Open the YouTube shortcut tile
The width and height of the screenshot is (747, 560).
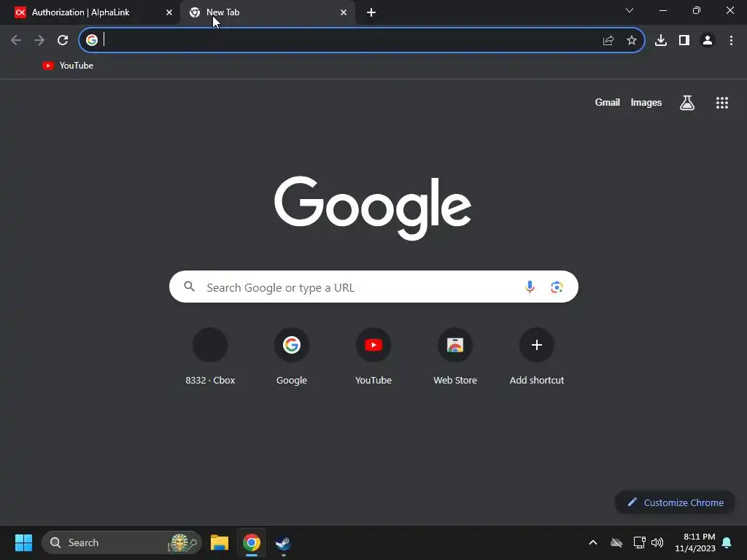pos(373,357)
